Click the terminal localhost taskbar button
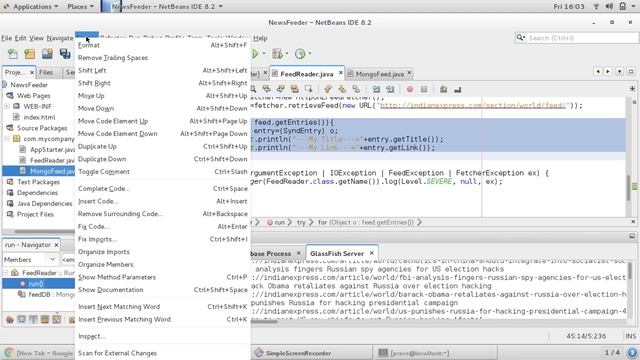The height and width of the screenshot is (360, 640). pyautogui.click(x=435, y=353)
